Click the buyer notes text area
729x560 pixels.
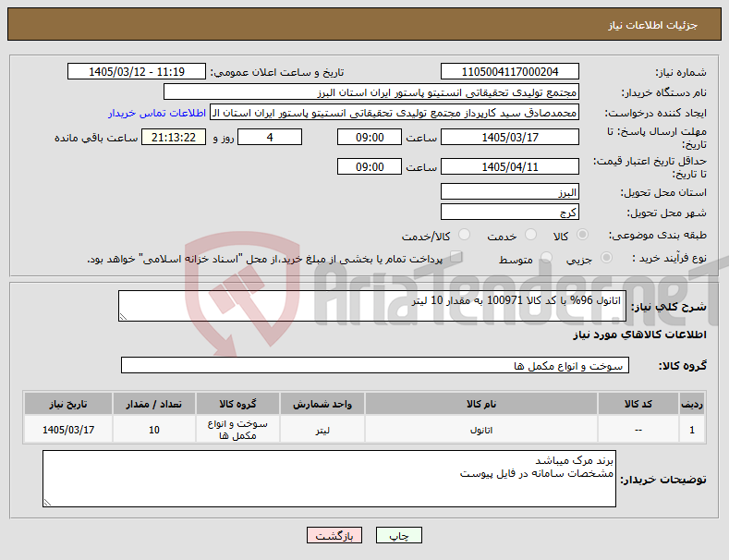329,479
